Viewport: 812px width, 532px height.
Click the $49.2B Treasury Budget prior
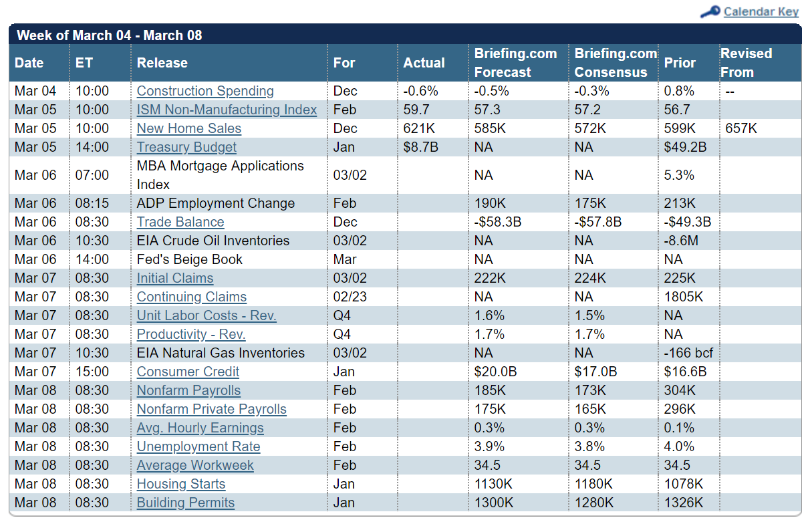coord(685,147)
